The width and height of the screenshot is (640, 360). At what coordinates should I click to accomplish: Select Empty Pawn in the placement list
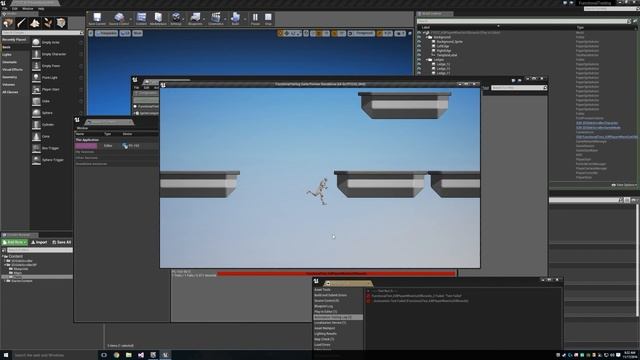58,66
